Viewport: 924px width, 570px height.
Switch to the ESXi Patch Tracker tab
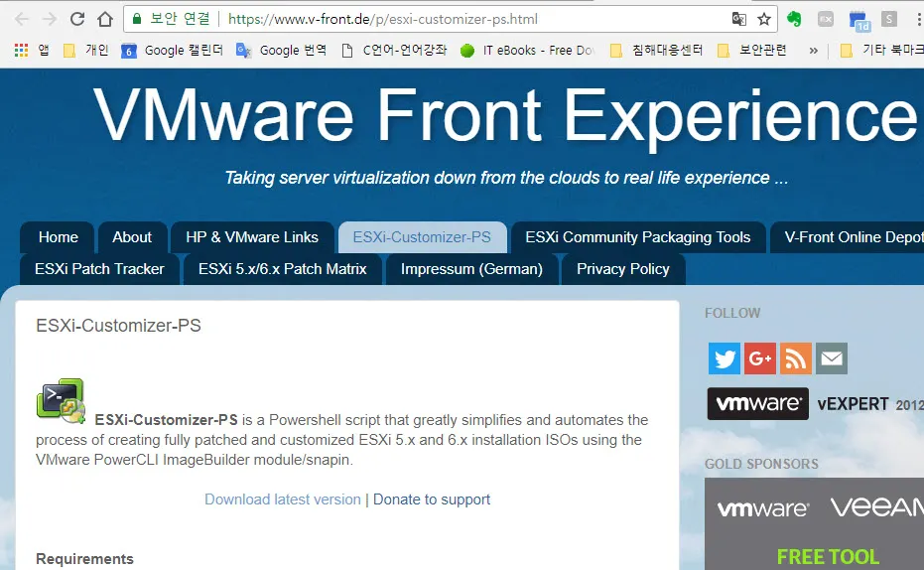(99, 269)
